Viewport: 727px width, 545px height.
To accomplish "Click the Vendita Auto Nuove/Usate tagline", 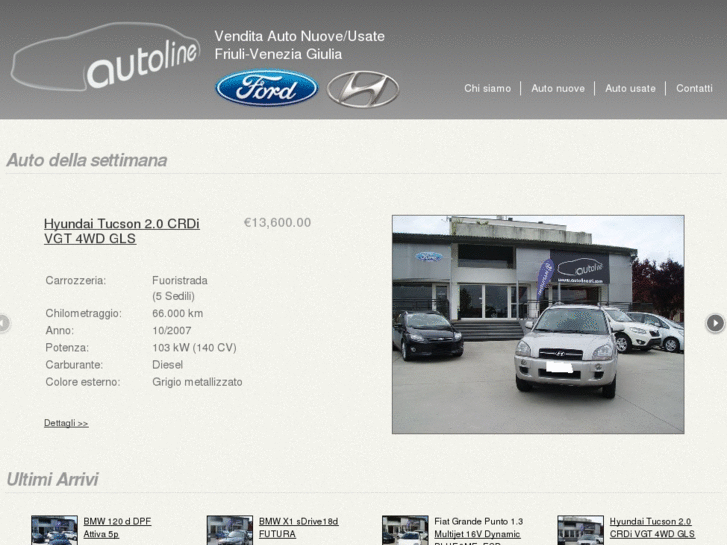I will pyautogui.click(x=300, y=36).
